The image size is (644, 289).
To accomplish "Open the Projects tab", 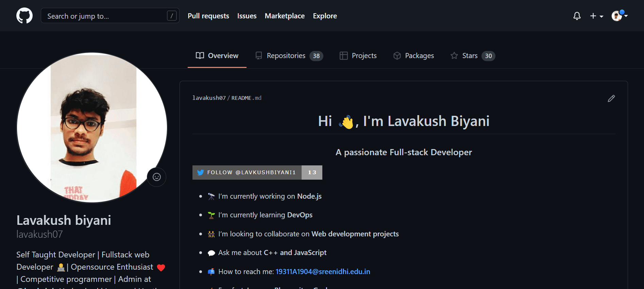I will click(358, 56).
